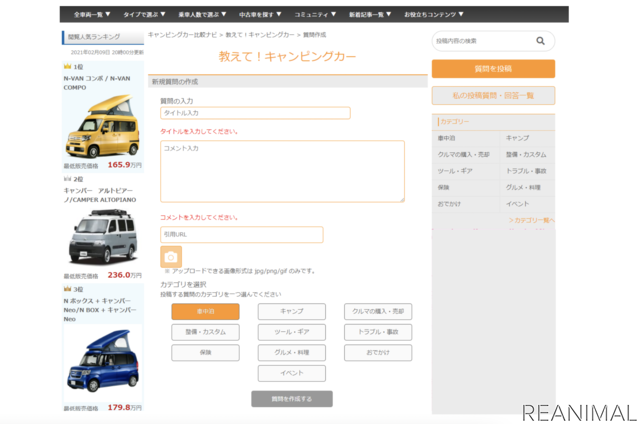Open 私の投稿質問・回答一覧 button
Viewport: 640px width, 424px height.
[493, 95]
